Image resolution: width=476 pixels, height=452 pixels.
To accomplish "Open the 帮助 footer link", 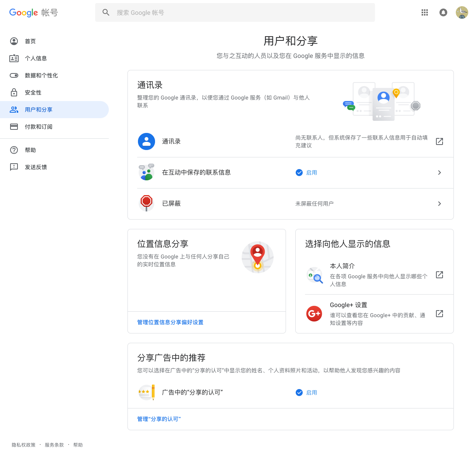I will 78,445.
